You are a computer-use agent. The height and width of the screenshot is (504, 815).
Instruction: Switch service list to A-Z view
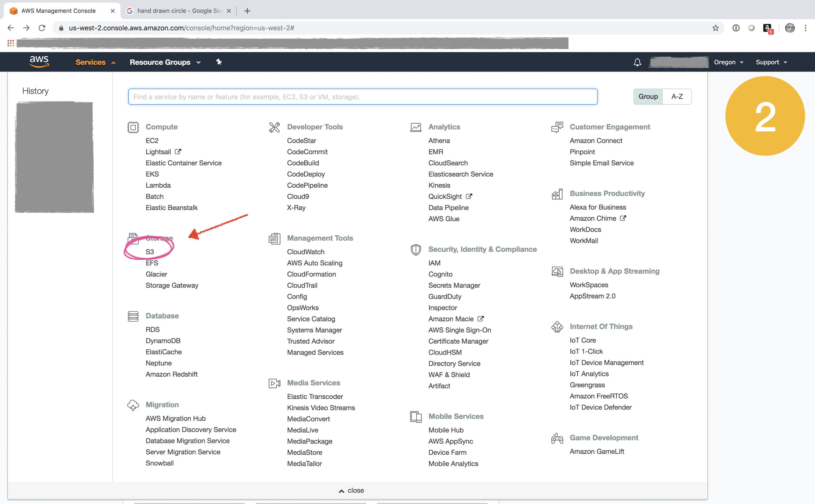pyautogui.click(x=677, y=97)
